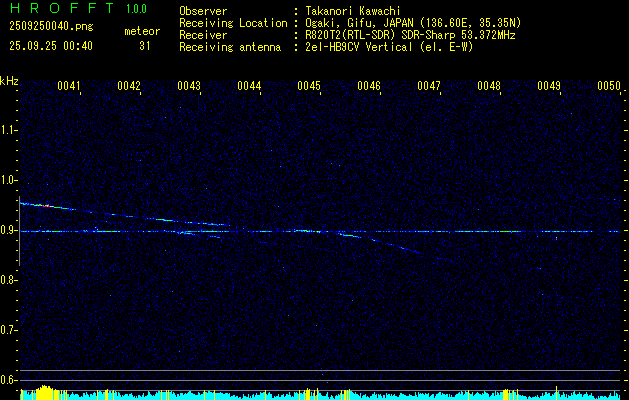Viewport: 629px width, 400px height.
Task: Click the 0.7 frequency axis label
Action: point(9,330)
